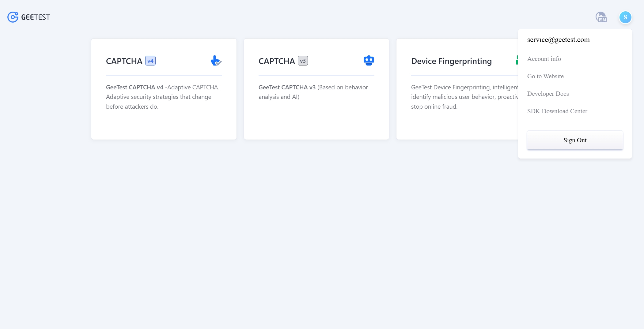Screen dimensions: 644x329
Task: Click the GEETEST wordmark text
Action: (36, 17)
